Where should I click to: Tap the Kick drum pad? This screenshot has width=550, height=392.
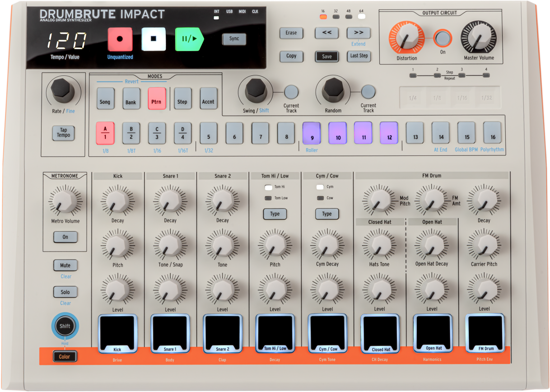point(117,332)
